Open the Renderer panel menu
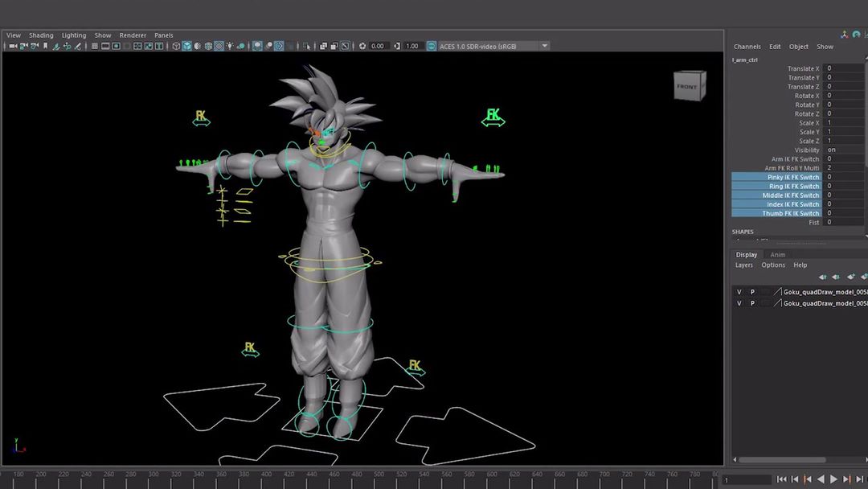 coord(133,35)
